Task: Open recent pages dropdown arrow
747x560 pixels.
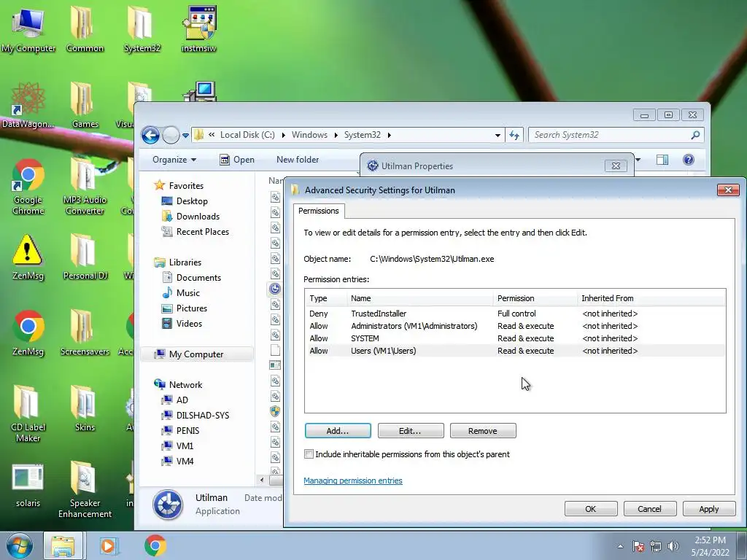Action: tap(186, 136)
